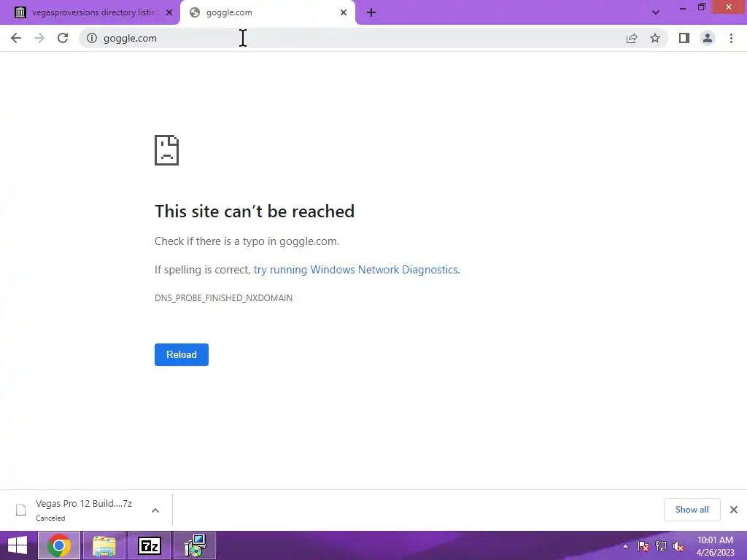Click the sad page error icon

pos(167,150)
